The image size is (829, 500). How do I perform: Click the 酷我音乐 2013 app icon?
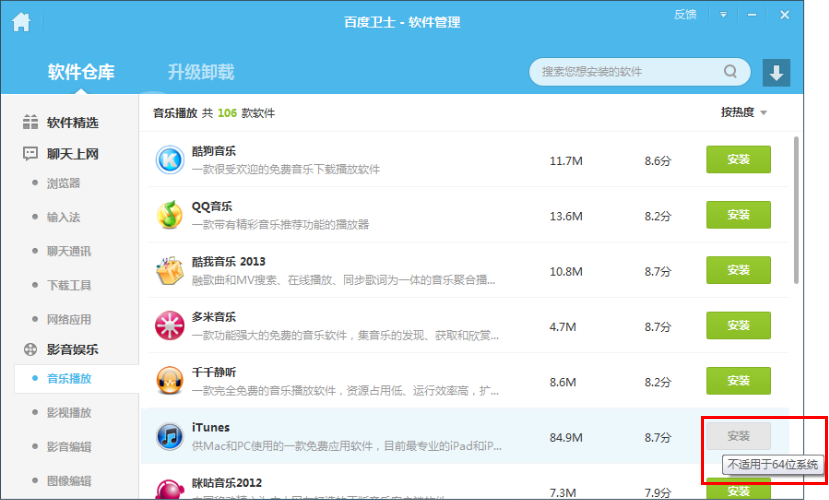click(169, 270)
